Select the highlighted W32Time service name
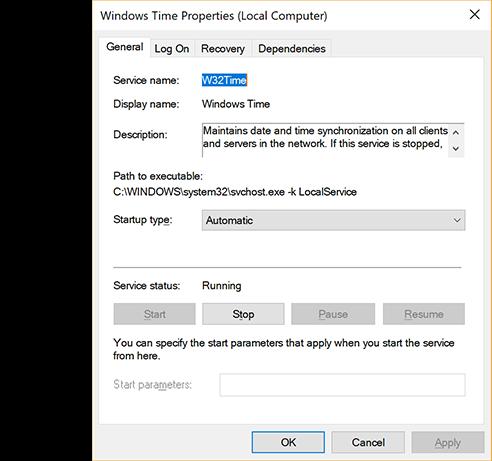Viewport: 492px width, 461px height. pos(224,80)
